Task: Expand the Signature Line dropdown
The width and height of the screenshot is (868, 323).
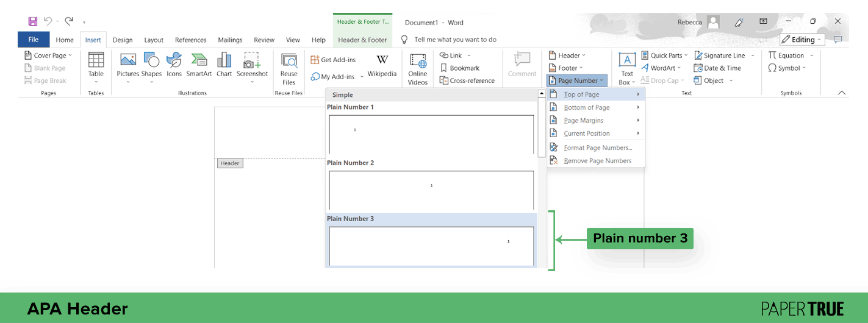Action: tap(753, 55)
